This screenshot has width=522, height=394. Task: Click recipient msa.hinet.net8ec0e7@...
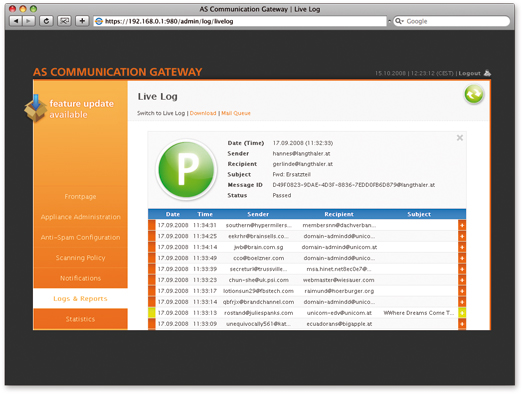point(339,269)
